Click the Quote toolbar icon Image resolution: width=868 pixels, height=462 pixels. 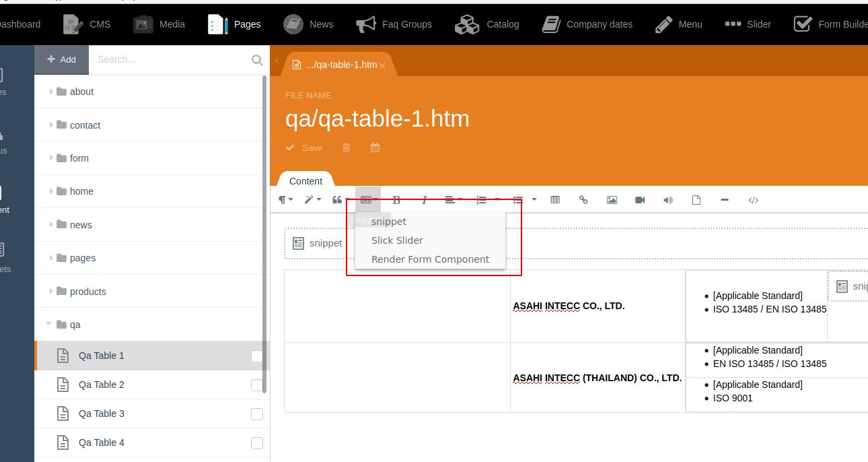[337, 200]
